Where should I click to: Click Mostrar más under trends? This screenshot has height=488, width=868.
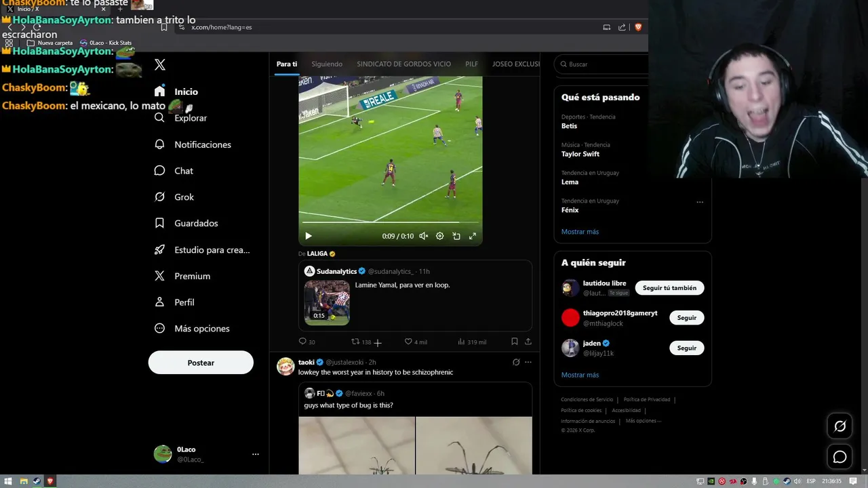pos(580,232)
